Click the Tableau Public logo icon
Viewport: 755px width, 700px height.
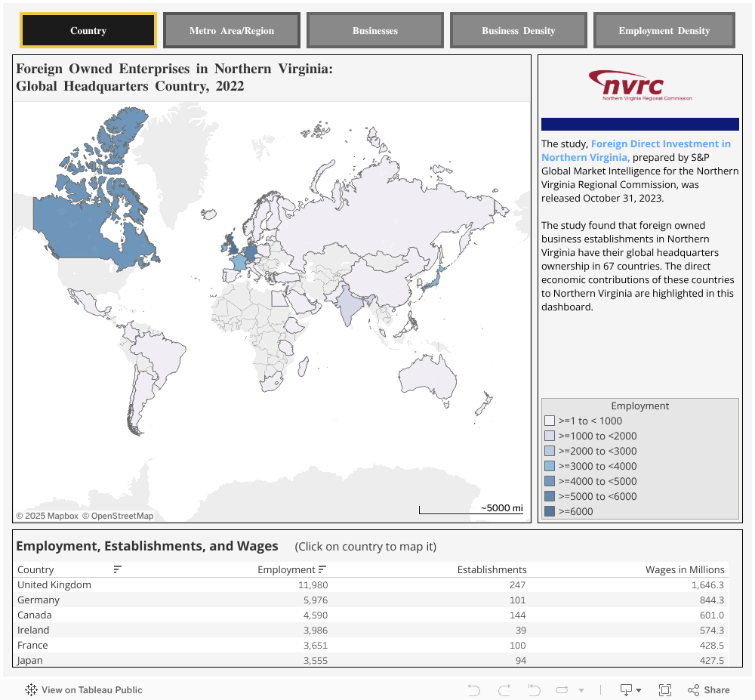point(31,689)
